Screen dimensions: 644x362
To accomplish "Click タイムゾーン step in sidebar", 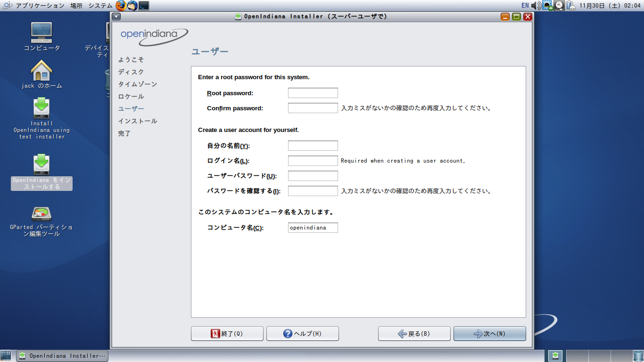I will pyautogui.click(x=138, y=84).
